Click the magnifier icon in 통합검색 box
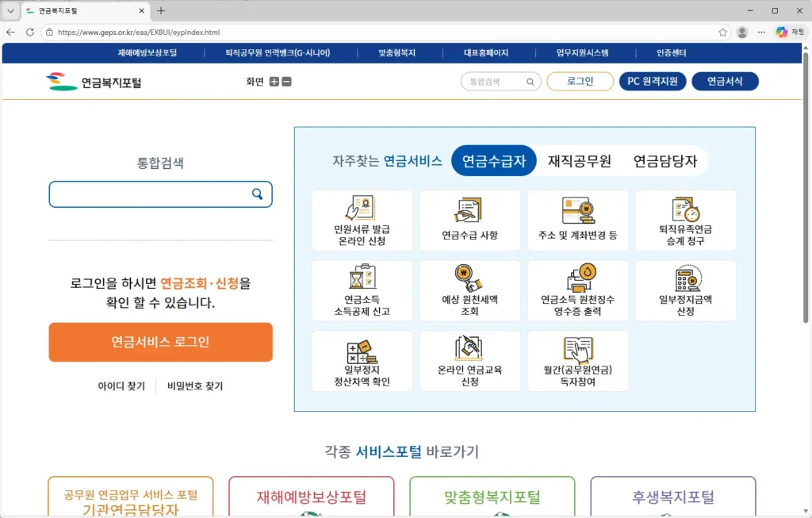This screenshot has height=518, width=812. coord(257,194)
